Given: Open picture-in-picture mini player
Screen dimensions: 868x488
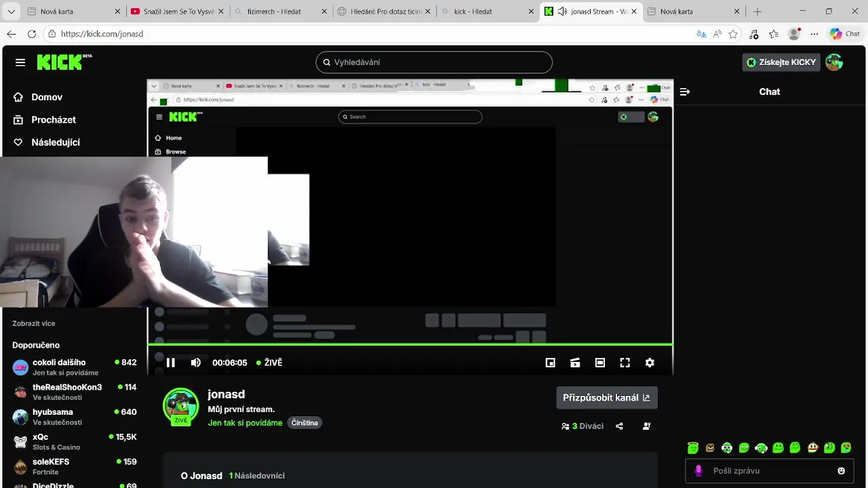Looking at the screenshot, I should click(551, 363).
